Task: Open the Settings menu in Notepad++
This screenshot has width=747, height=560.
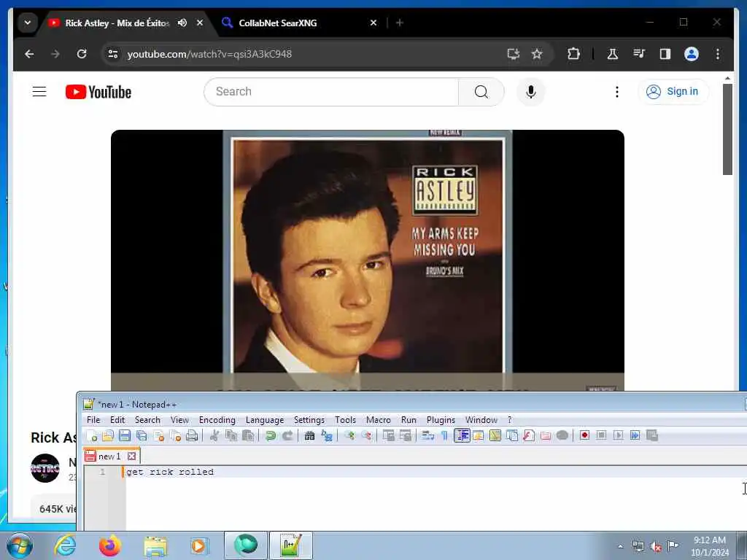Action: tap(309, 419)
